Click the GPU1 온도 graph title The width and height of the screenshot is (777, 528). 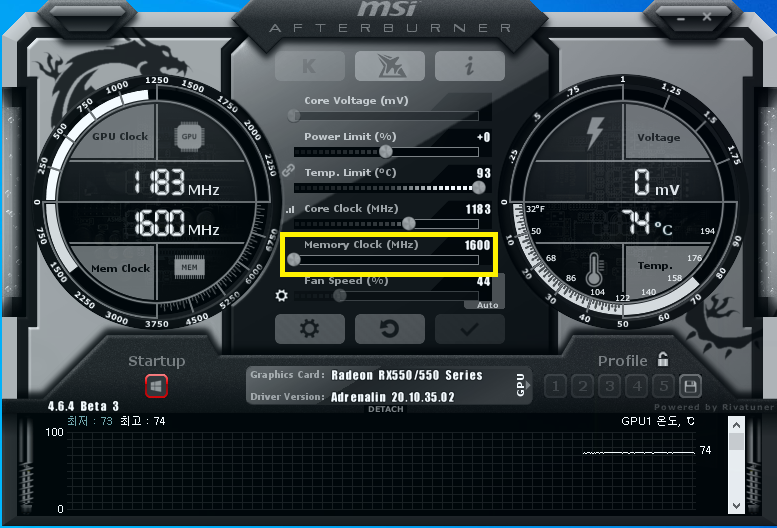coord(658,421)
